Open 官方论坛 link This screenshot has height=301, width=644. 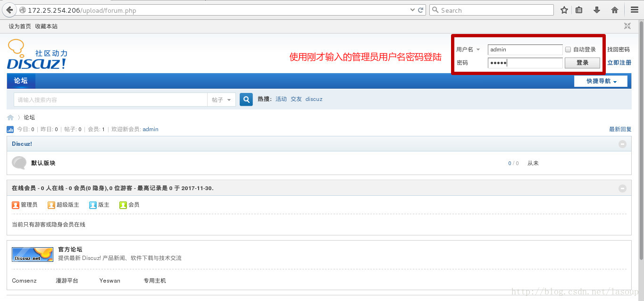coord(70,249)
